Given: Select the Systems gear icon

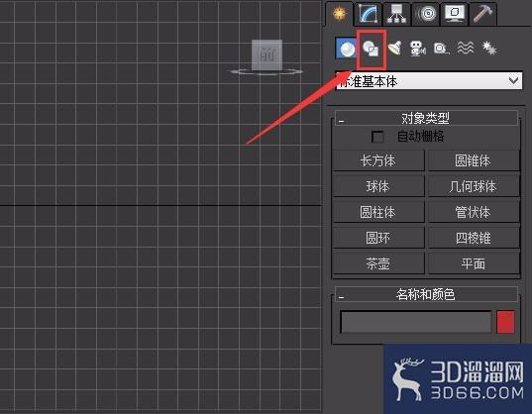Looking at the screenshot, I should [x=489, y=49].
